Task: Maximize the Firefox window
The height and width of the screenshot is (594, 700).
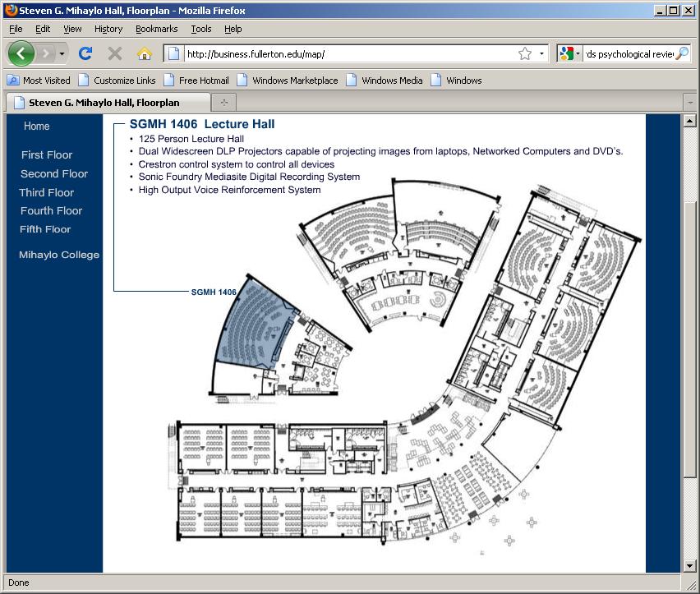Action: (674, 10)
